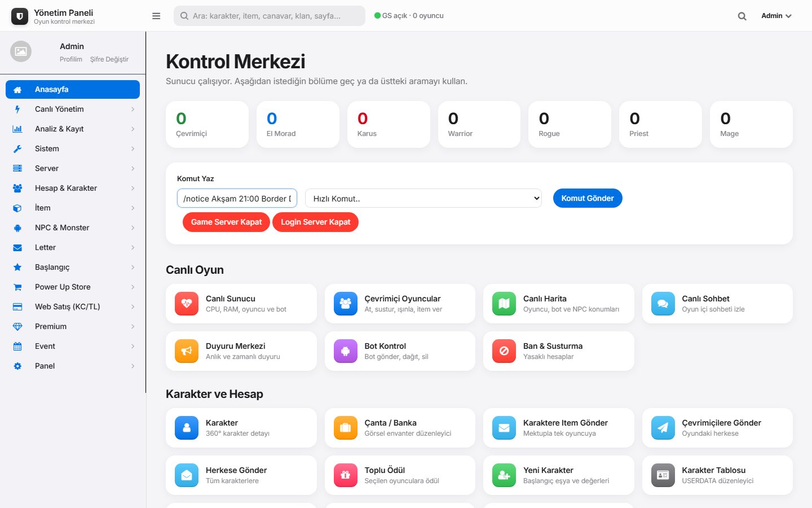The image size is (812, 508).
Task: Expand Canlı Yönetim sidebar section
Action: [x=73, y=109]
